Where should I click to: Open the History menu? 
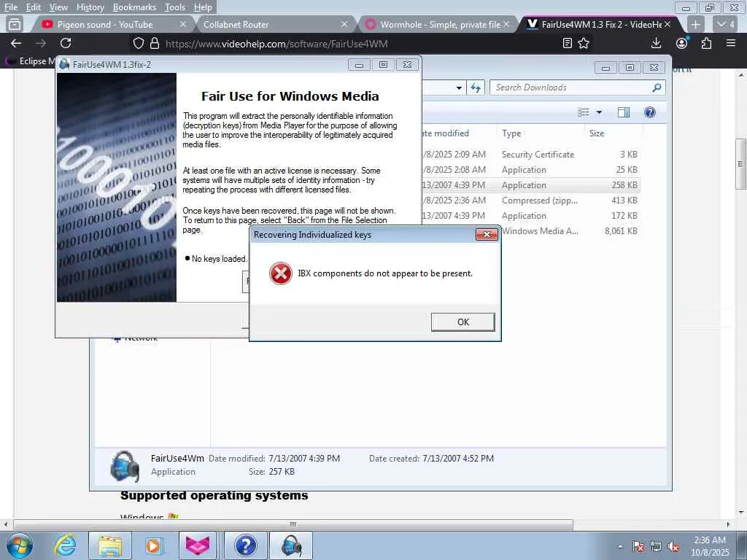pyautogui.click(x=90, y=7)
